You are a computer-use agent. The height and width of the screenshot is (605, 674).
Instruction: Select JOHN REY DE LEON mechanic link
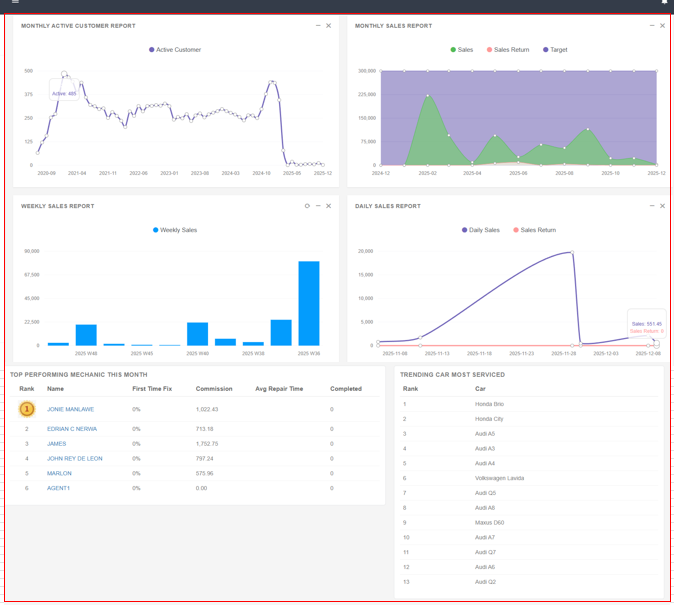tap(74, 459)
